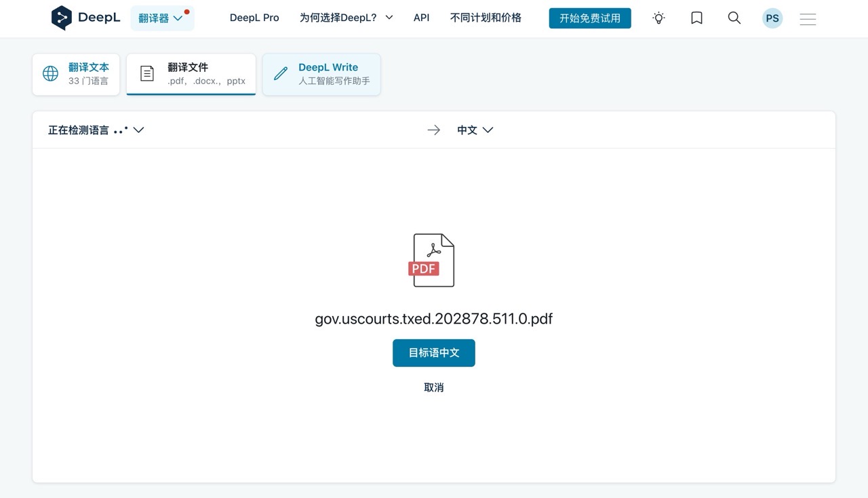Click the search magnifier icon
The image size is (868, 498).
pyautogui.click(x=734, y=18)
